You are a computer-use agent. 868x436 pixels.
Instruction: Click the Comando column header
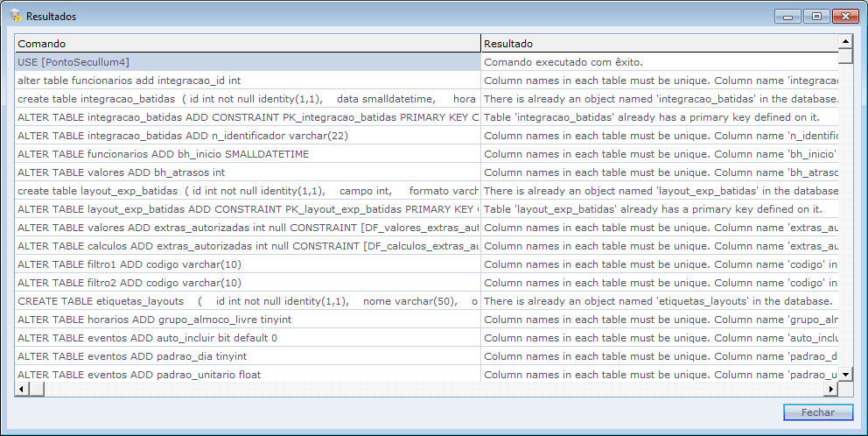click(x=247, y=43)
